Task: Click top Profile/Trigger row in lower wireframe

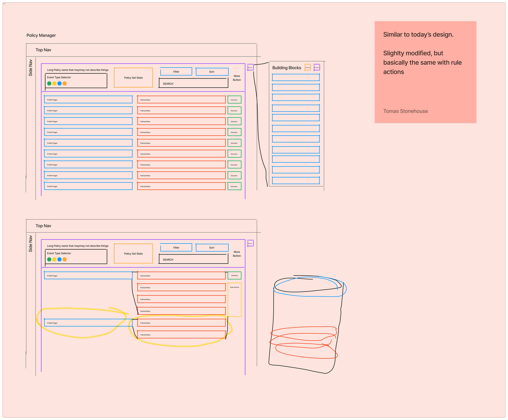Action: click(88, 276)
